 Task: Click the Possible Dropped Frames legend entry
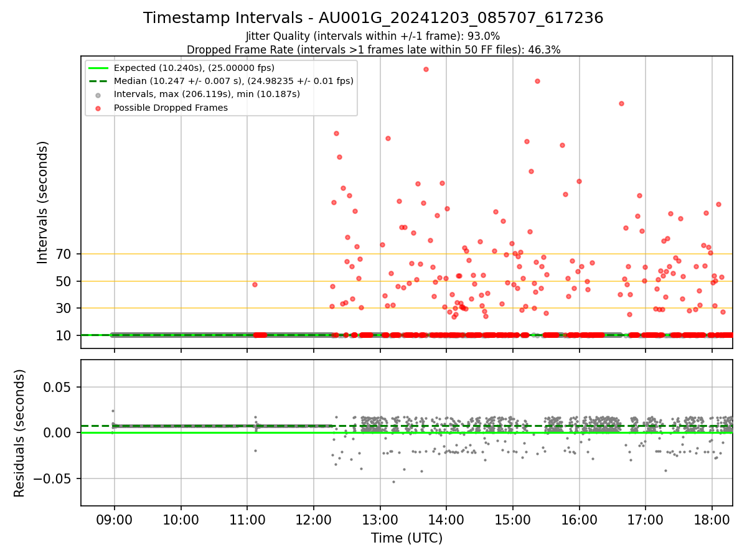pyautogui.click(x=171, y=108)
